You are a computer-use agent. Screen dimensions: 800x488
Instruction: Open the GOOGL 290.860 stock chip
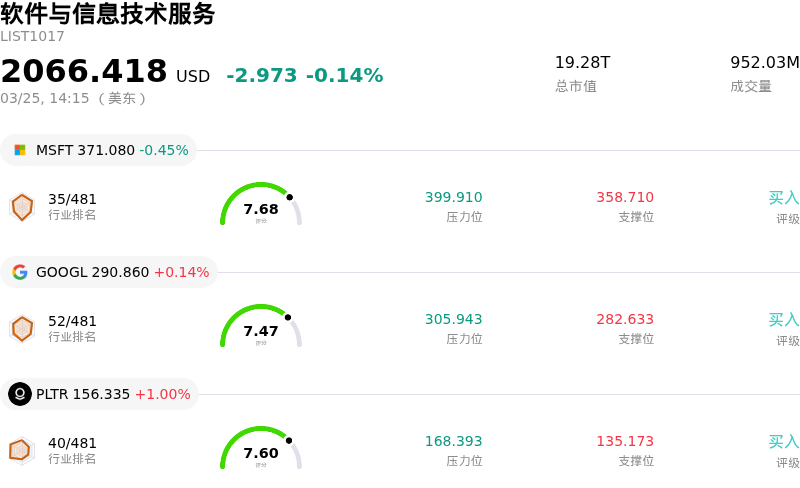click(110, 272)
